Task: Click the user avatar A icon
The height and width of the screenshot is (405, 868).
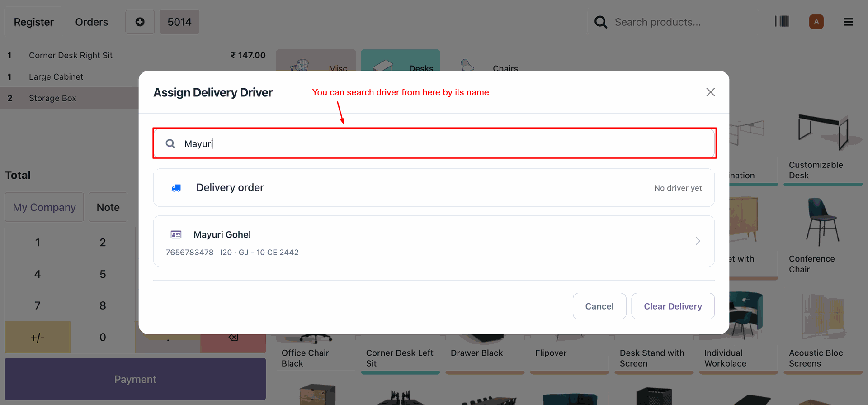Action: click(x=816, y=22)
